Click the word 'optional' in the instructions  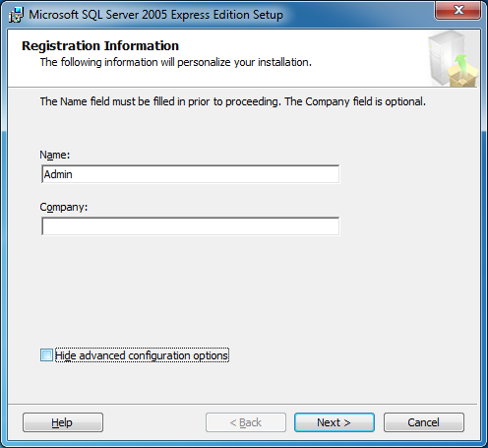tap(404, 101)
